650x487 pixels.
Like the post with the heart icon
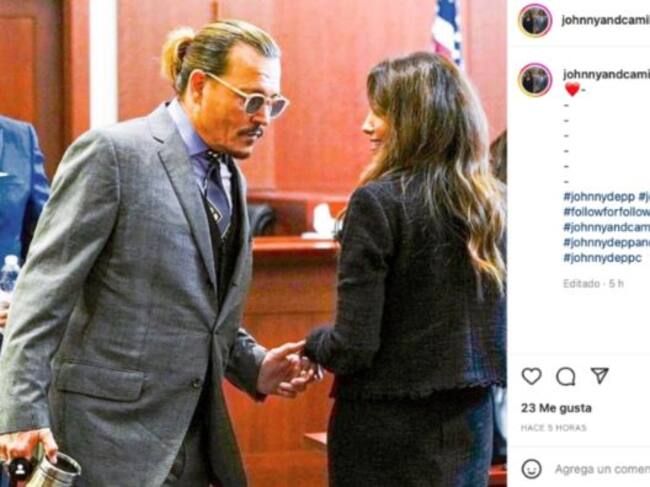pyautogui.click(x=531, y=376)
